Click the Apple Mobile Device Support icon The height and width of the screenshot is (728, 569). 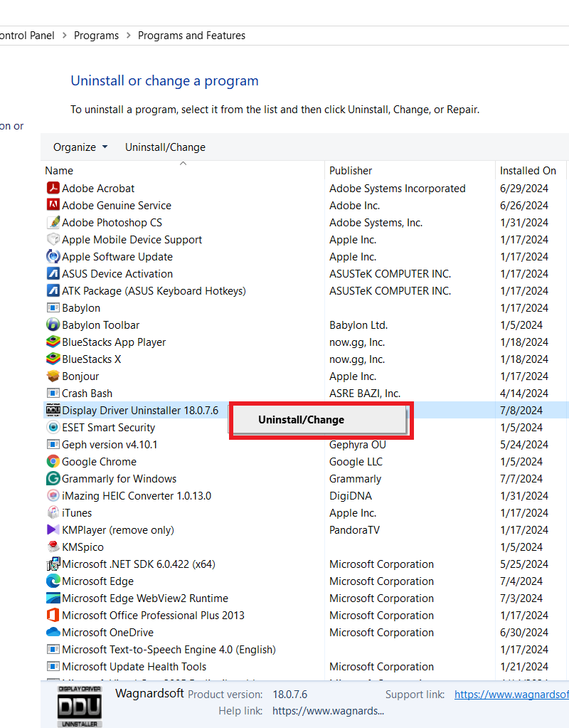pyautogui.click(x=53, y=239)
